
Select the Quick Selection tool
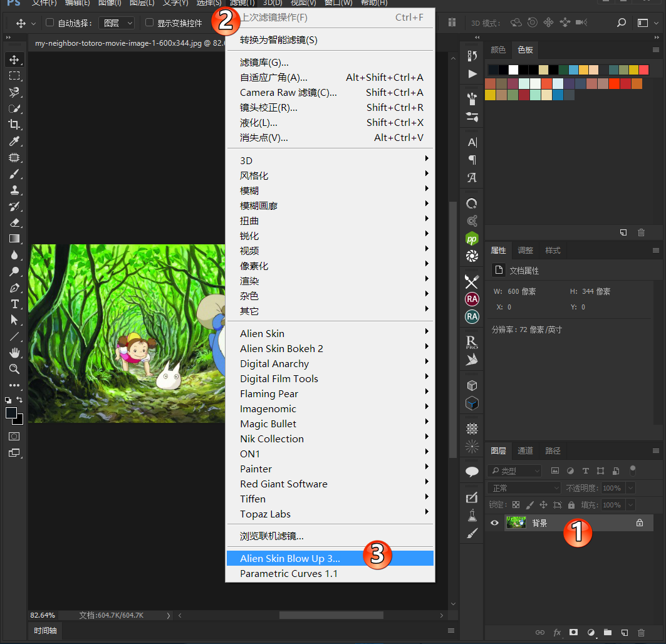[14, 108]
